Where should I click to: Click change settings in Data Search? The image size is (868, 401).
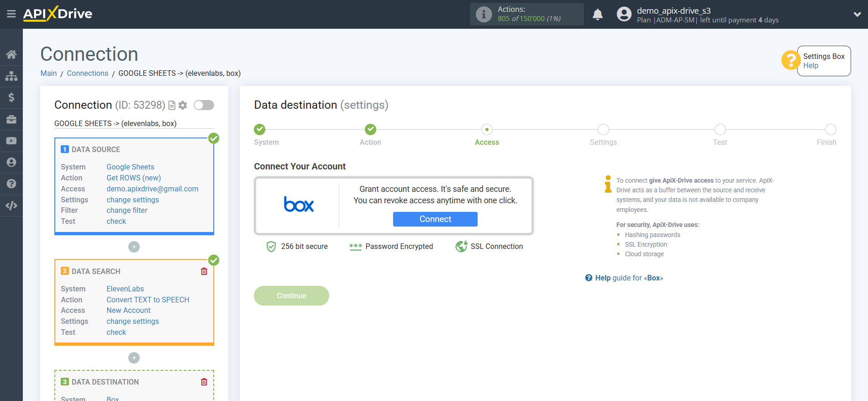(133, 321)
